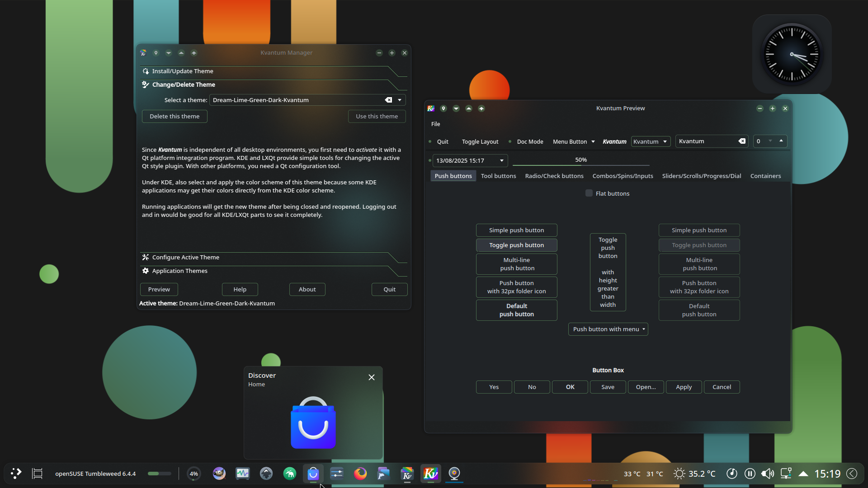
Task: Open the system monitor taskbar icon
Action: click(243, 473)
